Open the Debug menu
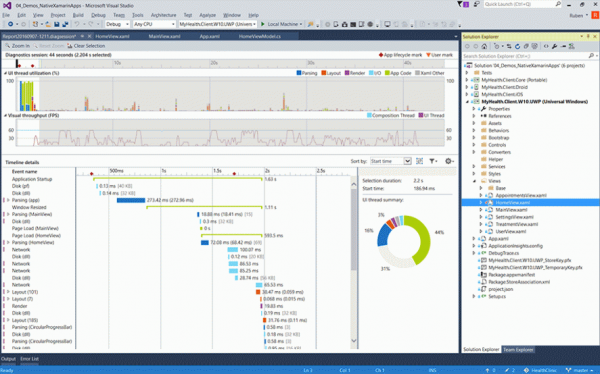Image resolution: width=600 pixels, height=374 pixels. (98, 15)
